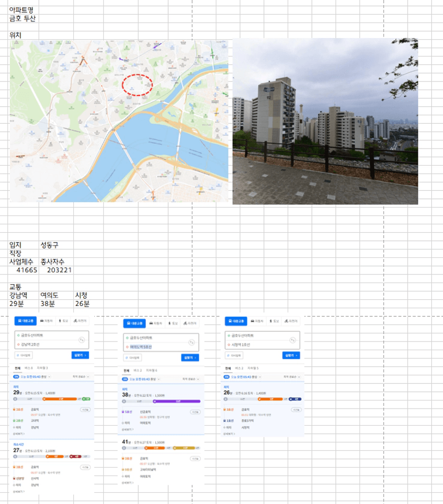Click the 26분 route progress bar

click(262, 399)
